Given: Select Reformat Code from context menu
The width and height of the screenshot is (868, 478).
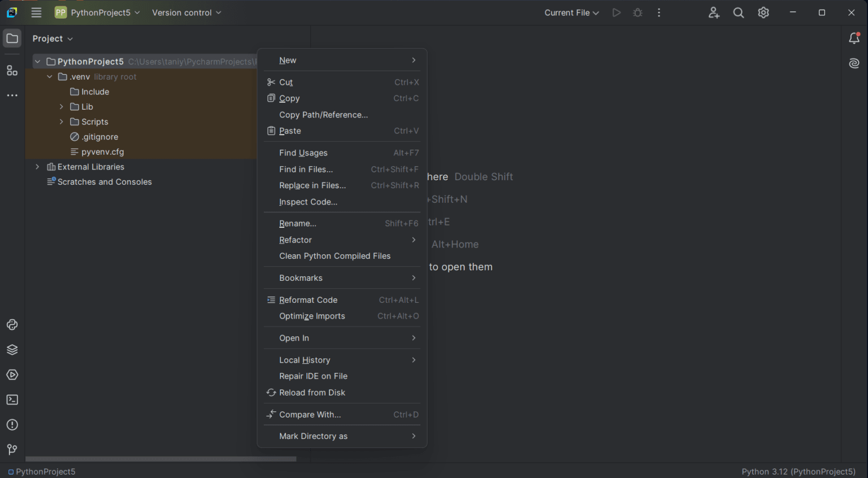Looking at the screenshot, I should 309,299.
